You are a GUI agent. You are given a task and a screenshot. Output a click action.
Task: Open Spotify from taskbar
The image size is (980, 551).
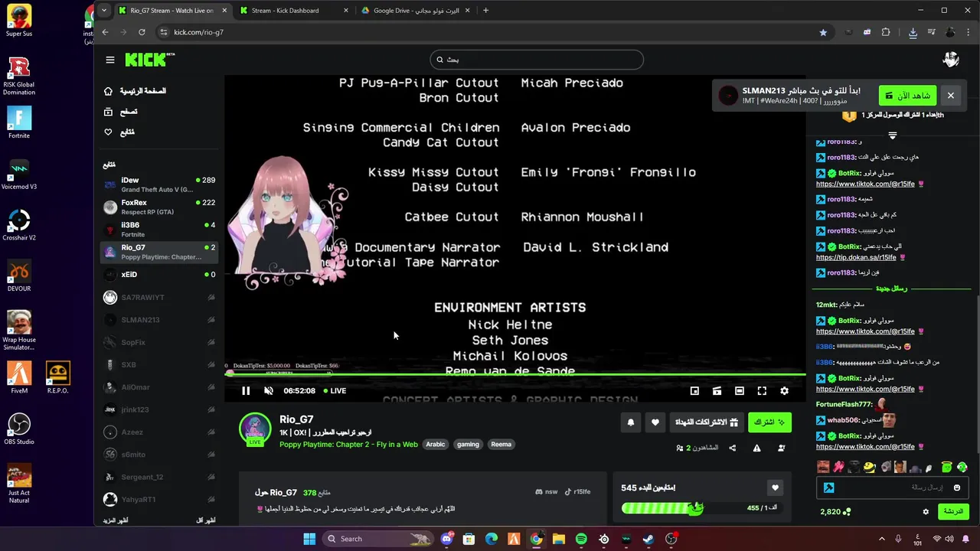(581, 539)
